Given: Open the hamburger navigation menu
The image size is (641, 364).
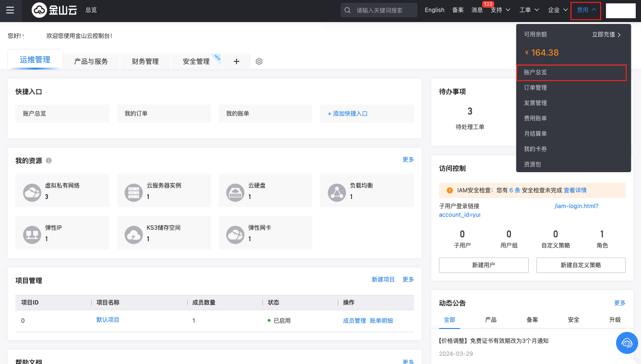Looking at the screenshot, I should [x=10, y=10].
